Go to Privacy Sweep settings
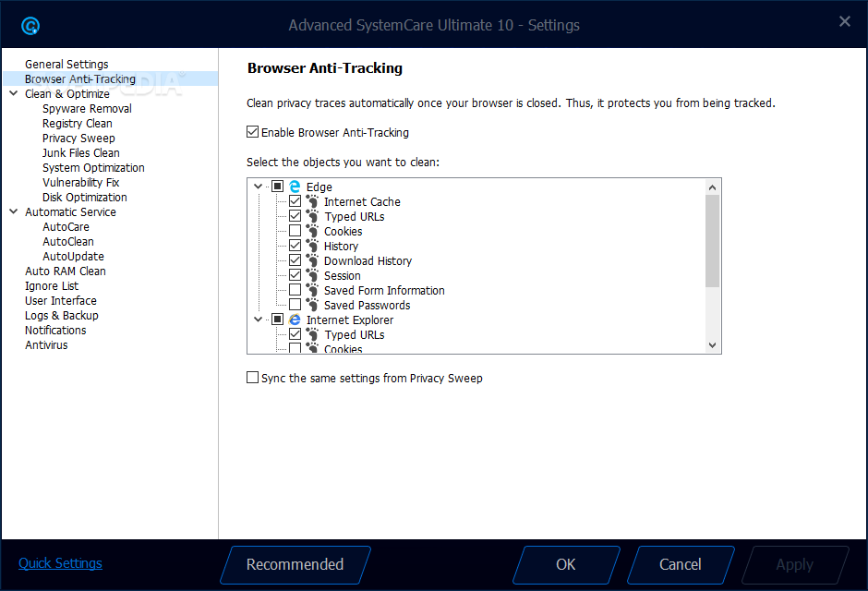Screen dimensions: 868x591 pyautogui.click(x=78, y=138)
